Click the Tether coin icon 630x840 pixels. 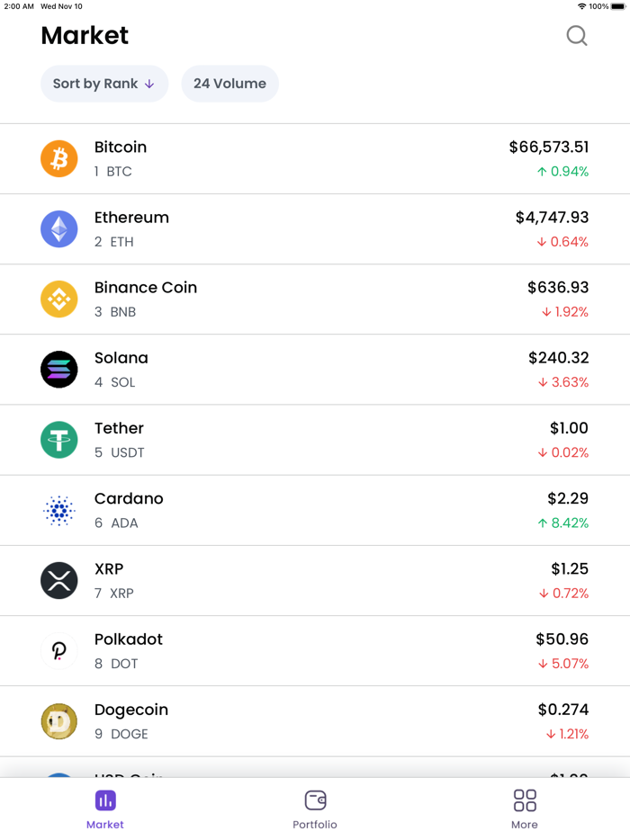click(x=59, y=440)
